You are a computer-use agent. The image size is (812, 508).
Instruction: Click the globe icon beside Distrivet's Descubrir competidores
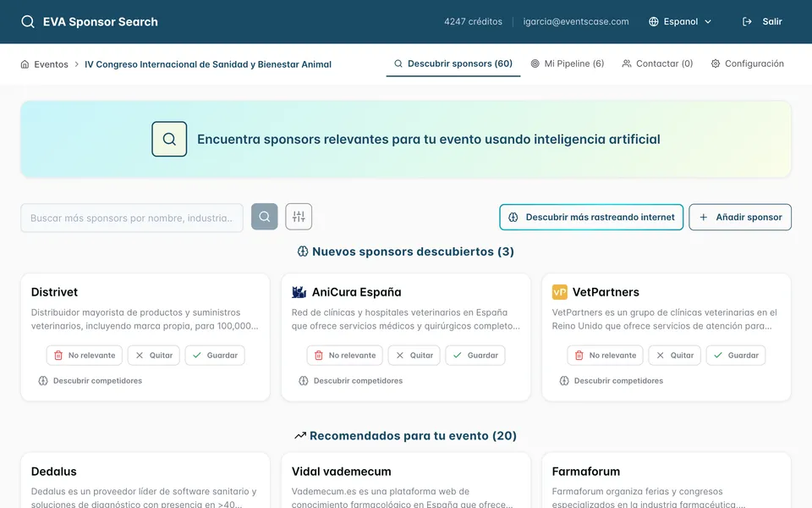tap(42, 381)
